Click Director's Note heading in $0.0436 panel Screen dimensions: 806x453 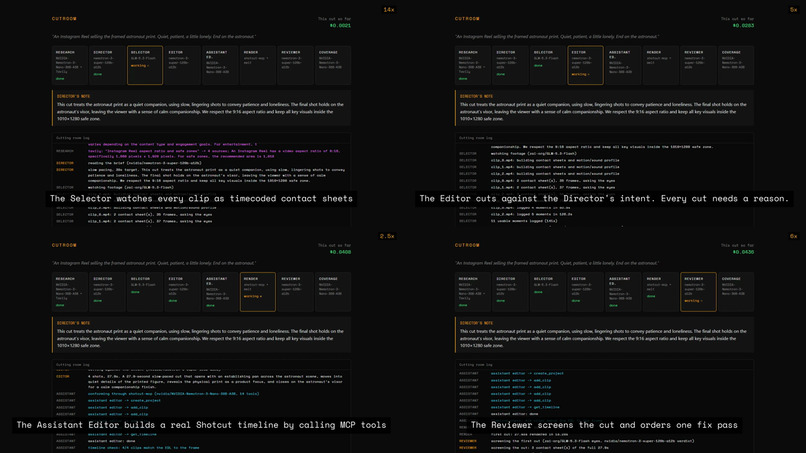(477, 323)
